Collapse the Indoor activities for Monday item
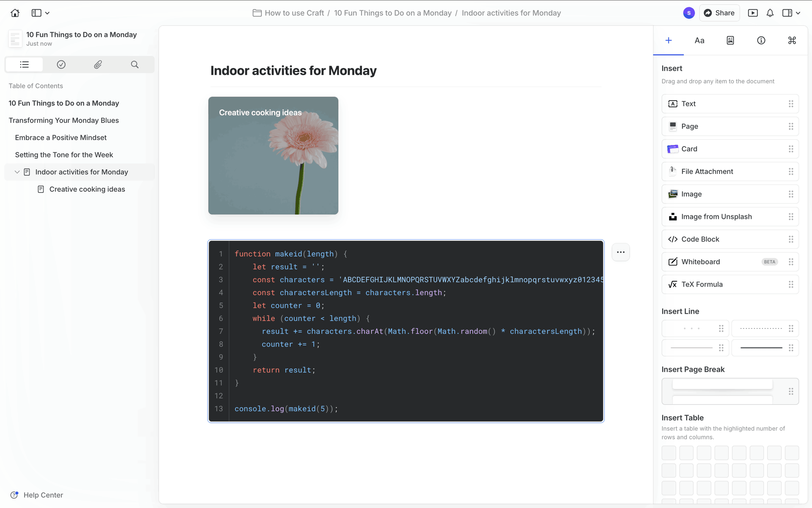Viewport: 812px width, 508px height. [x=17, y=172]
